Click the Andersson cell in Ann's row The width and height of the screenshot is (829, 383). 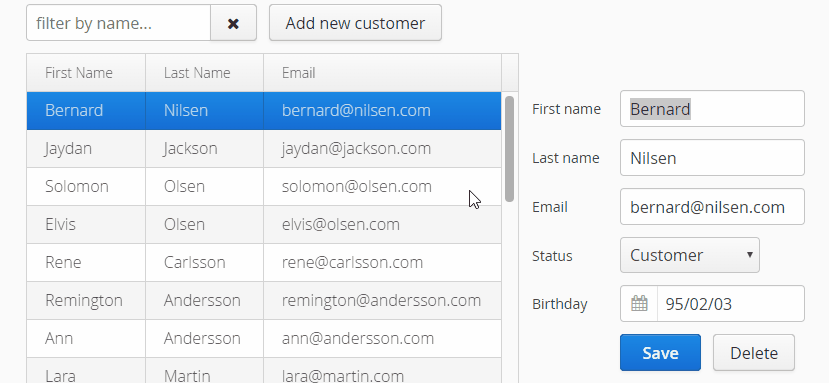(x=205, y=339)
